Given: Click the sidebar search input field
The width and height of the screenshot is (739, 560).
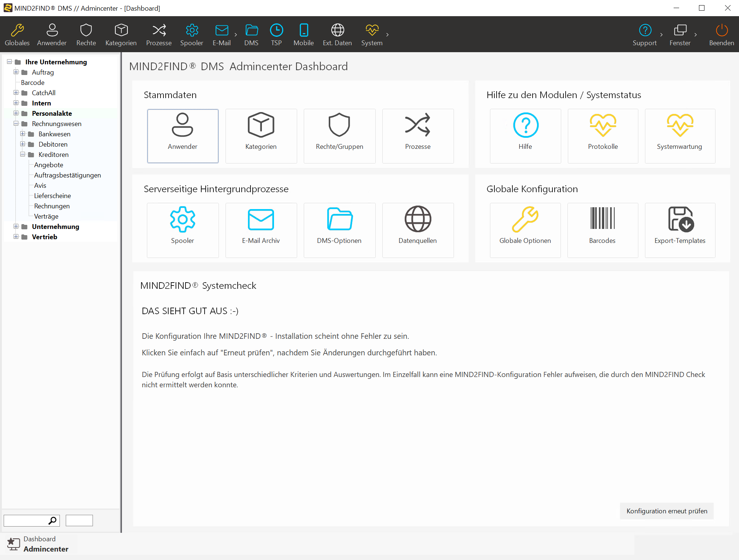Looking at the screenshot, I should tap(32, 520).
